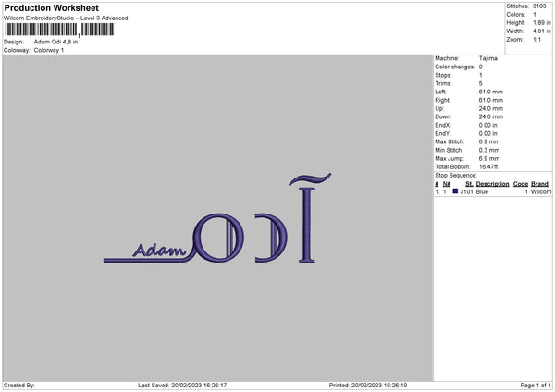Click the Stitches value '3103'
Image resolution: width=555 pixels, height=392 pixels.
pyautogui.click(x=539, y=6)
